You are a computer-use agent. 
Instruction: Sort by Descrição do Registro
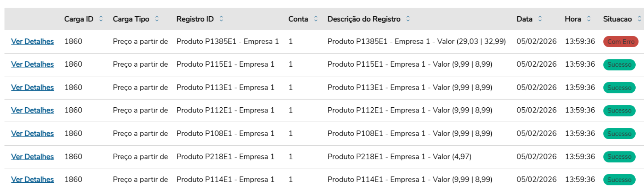tap(408, 19)
